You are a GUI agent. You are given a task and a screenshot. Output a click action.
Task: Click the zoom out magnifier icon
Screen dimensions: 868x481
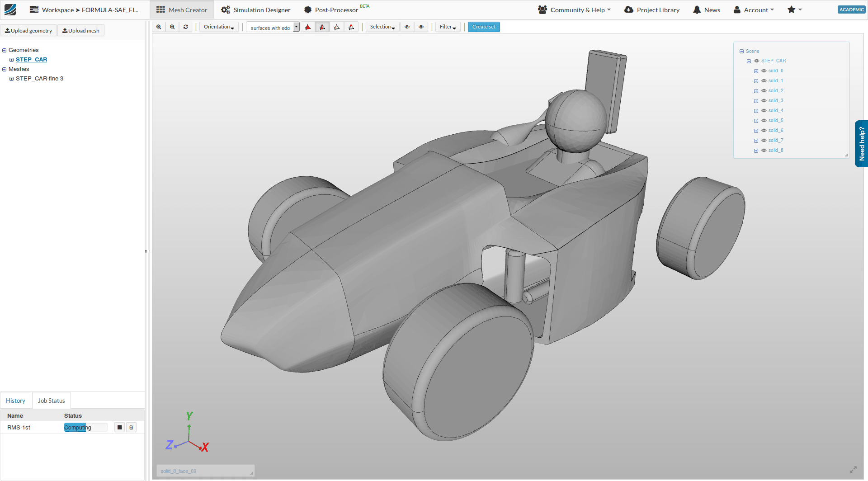click(x=172, y=27)
